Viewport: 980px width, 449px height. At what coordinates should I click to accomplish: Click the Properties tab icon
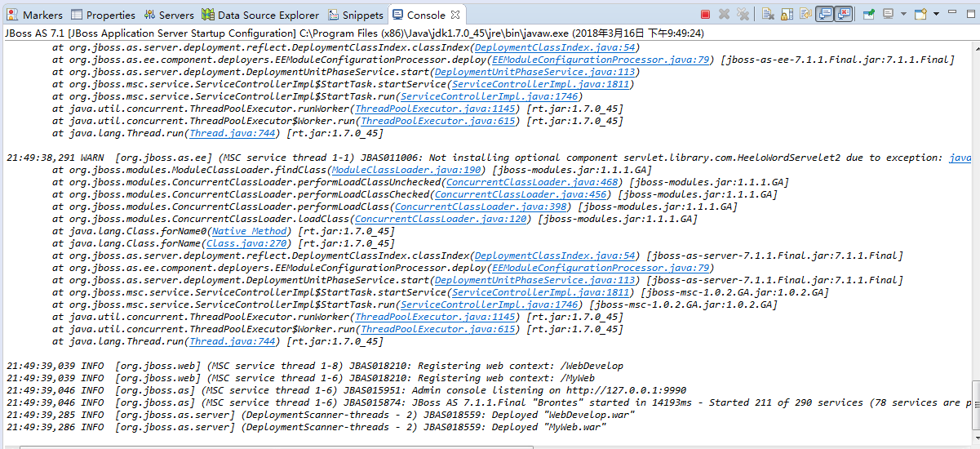[x=77, y=15]
